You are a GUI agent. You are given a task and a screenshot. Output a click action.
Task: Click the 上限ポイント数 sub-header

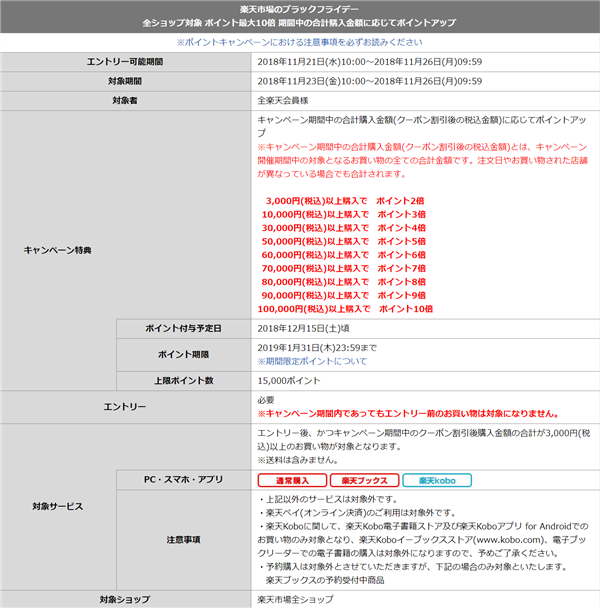pos(183,381)
